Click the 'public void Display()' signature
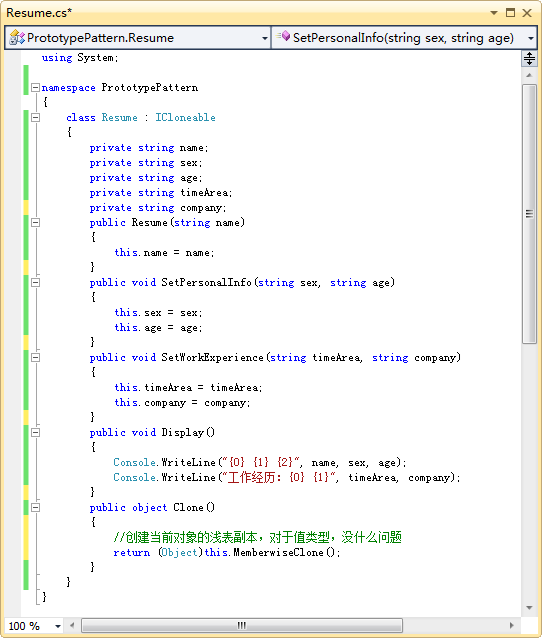The height and width of the screenshot is (638, 542). (x=152, y=433)
